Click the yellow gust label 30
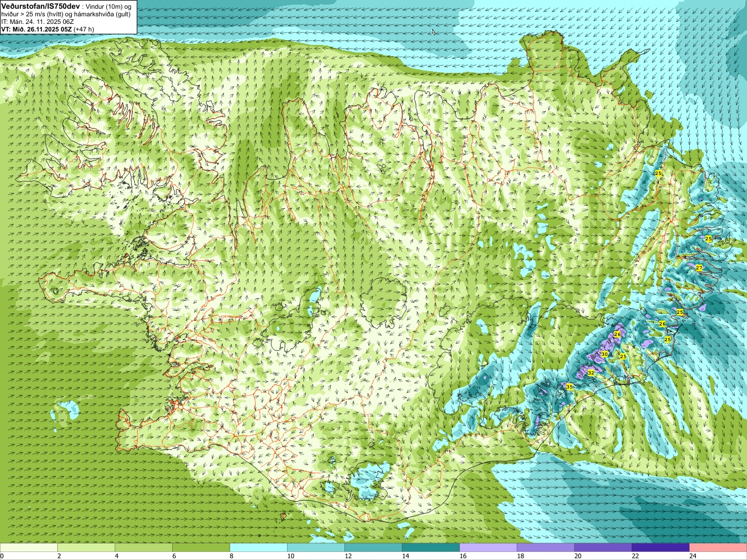747x560 pixels. 605,354
